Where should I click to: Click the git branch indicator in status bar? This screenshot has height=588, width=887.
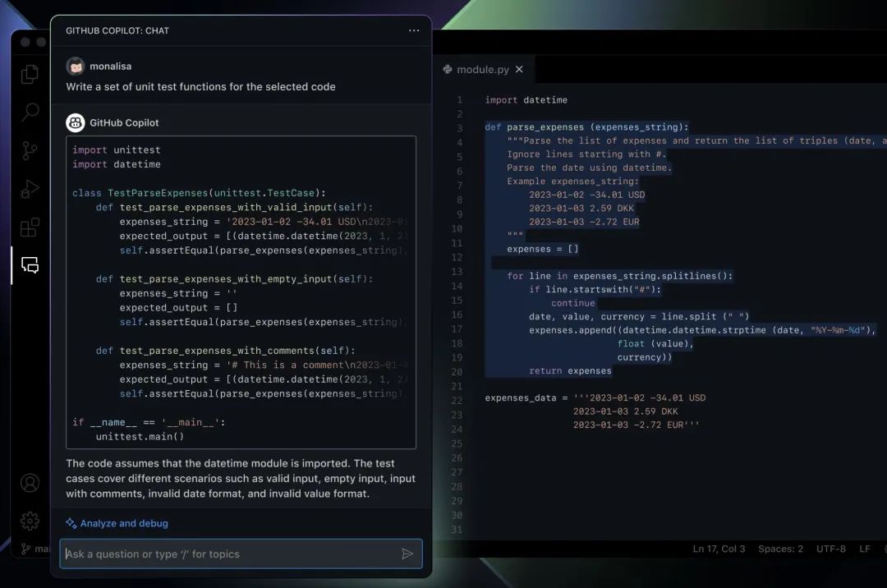(34, 549)
